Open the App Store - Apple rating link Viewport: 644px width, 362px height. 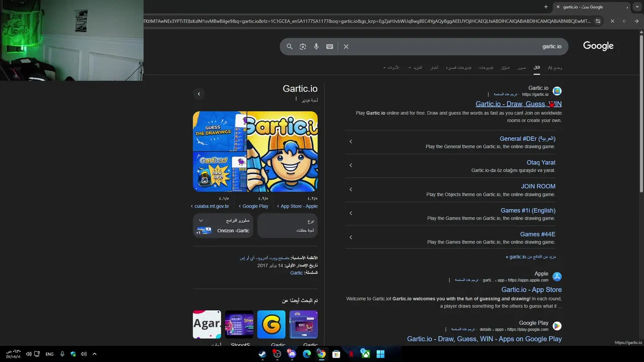299,206
